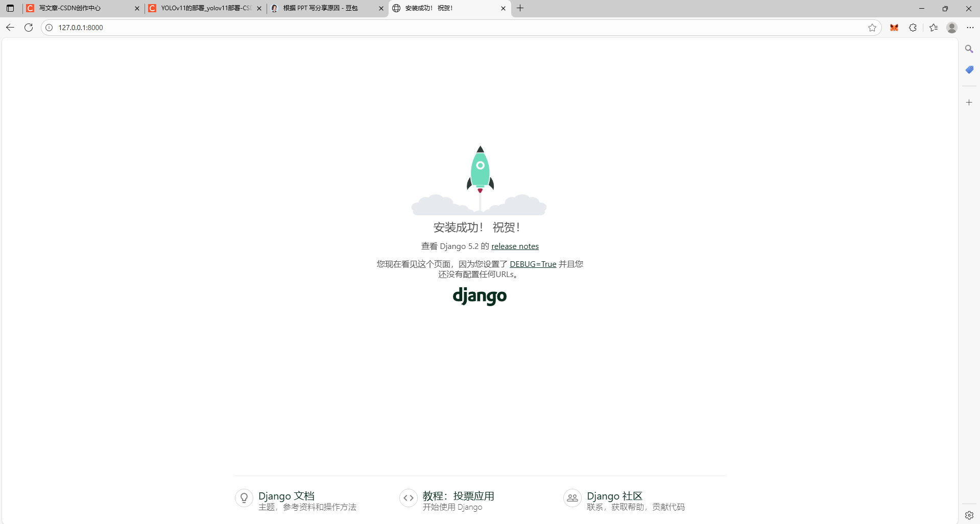980x524 pixels.
Task: Minimize the browser window
Action: tap(922, 8)
